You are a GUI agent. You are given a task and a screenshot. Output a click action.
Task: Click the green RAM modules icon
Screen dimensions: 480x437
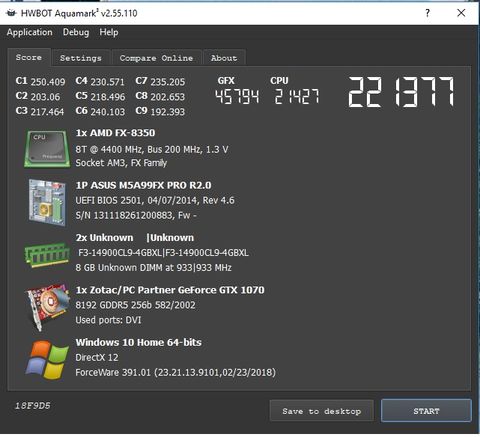47,255
